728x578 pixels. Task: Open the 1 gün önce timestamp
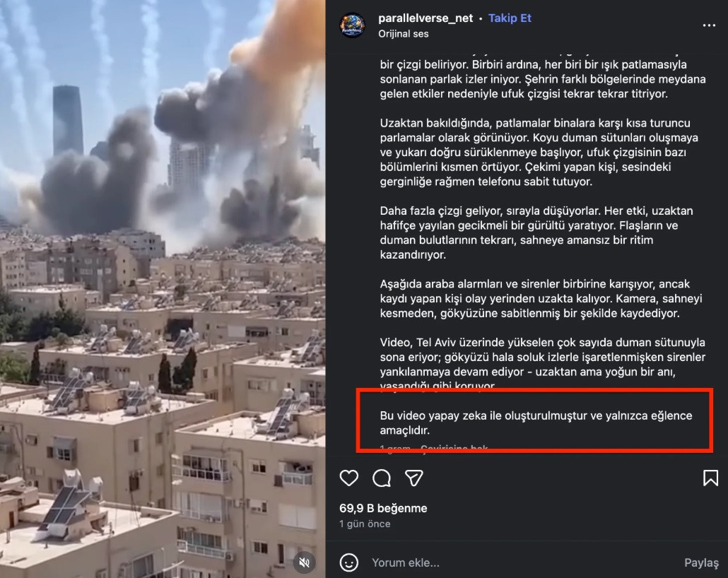tap(365, 524)
